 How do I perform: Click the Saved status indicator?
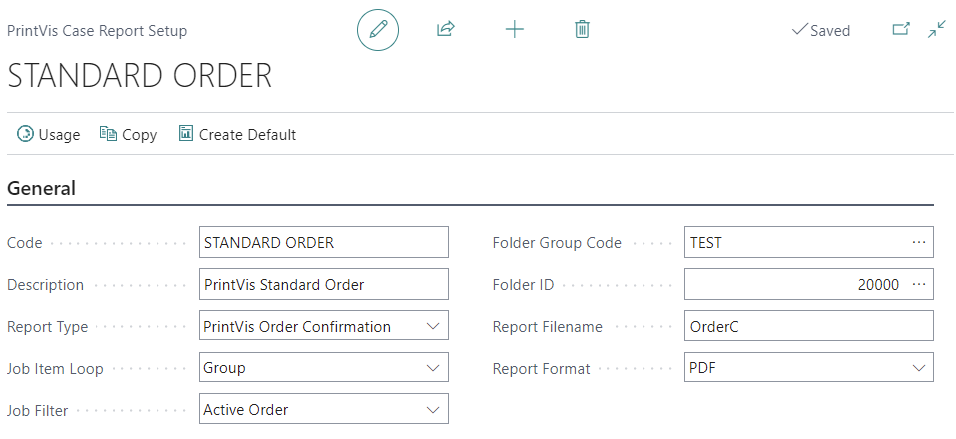click(x=821, y=30)
